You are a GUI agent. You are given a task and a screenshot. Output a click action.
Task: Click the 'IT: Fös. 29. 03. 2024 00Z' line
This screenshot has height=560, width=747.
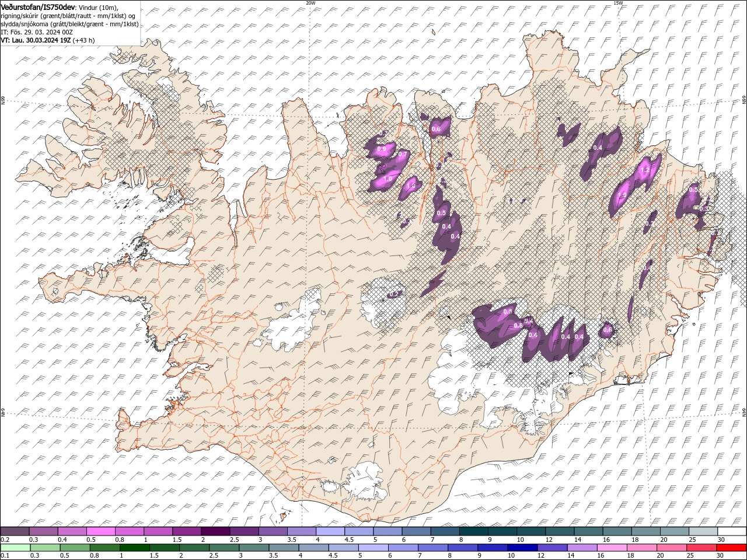click(36, 32)
